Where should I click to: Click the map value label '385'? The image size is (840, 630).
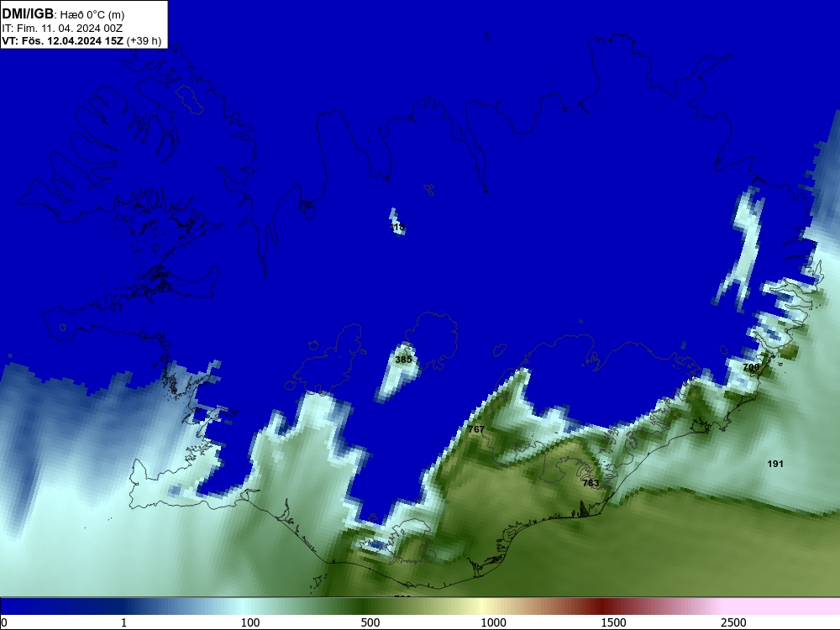pos(403,360)
